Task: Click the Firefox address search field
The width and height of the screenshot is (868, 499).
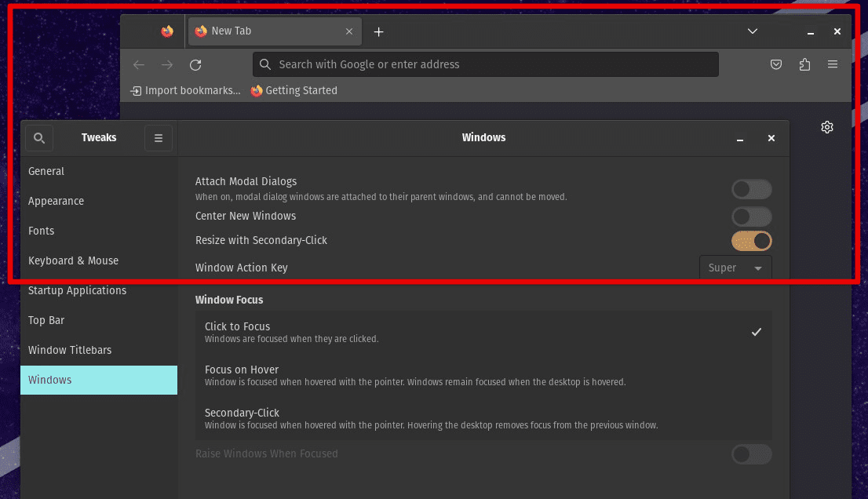Action: pos(487,64)
